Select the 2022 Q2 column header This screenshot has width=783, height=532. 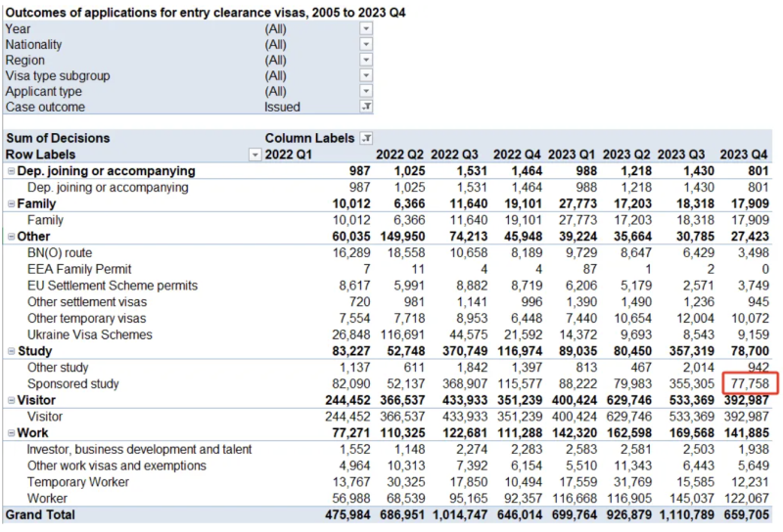[399, 155]
